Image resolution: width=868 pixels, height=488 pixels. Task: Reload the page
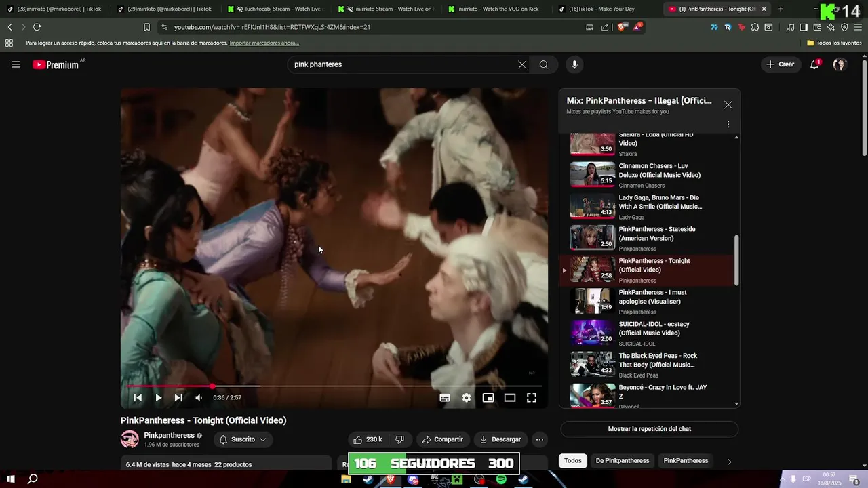(37, 27)
